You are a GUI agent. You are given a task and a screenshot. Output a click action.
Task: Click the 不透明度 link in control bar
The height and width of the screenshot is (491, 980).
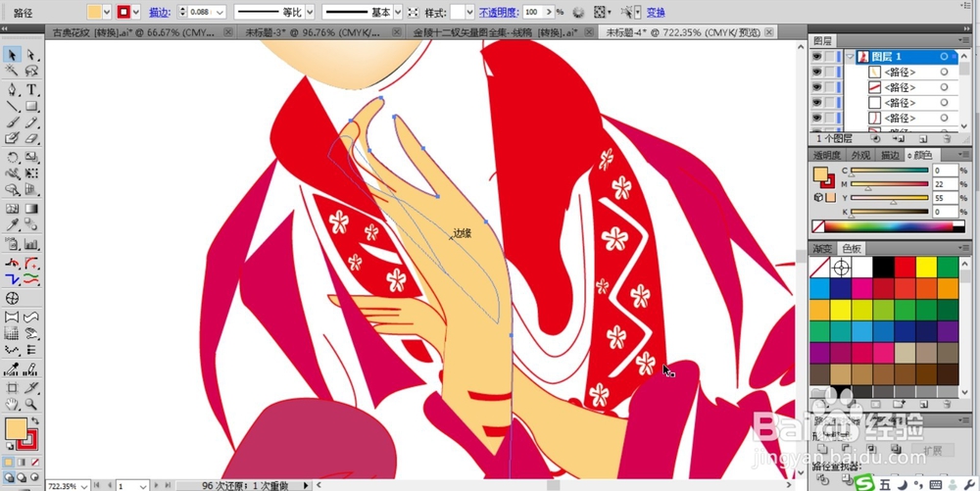(x=499, y=12)
